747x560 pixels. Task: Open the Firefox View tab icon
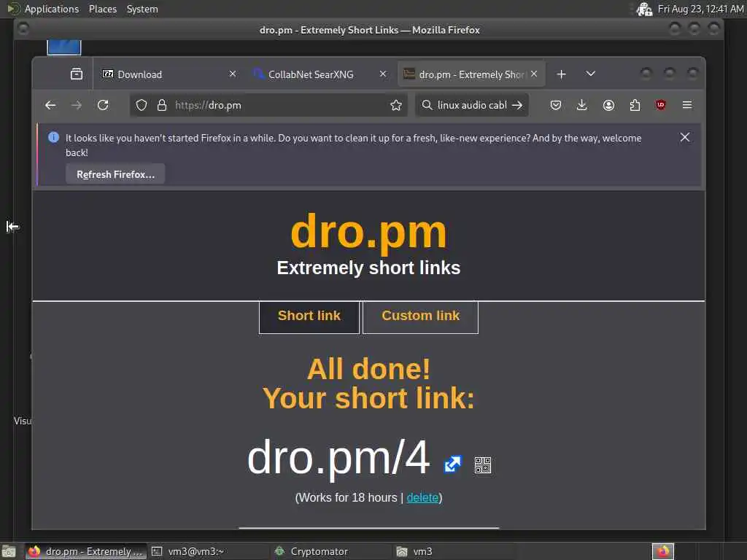(76, 74)
